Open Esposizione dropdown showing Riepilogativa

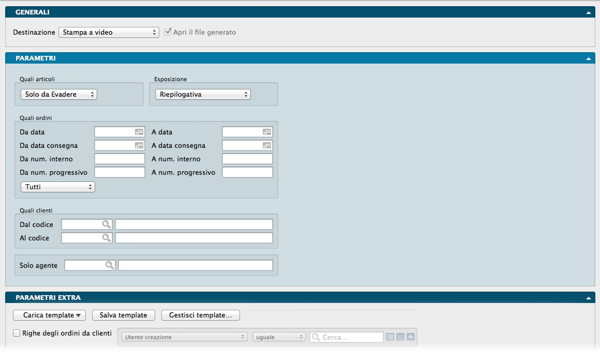(203, 95)
